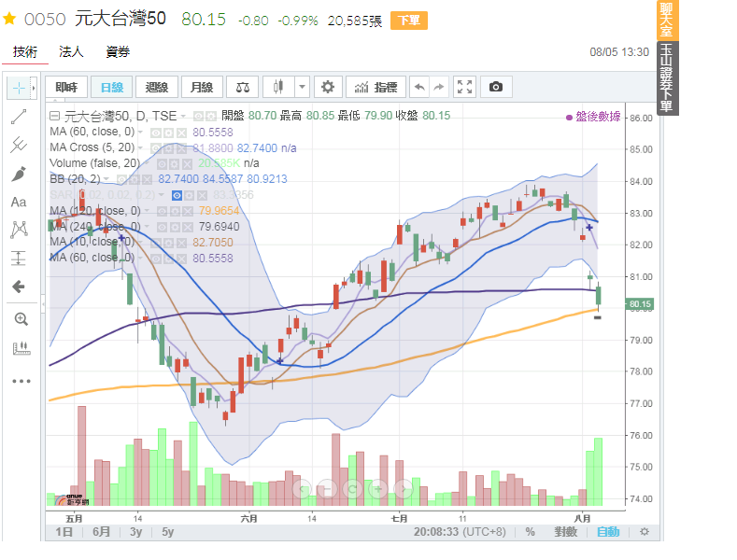737x560 pixels.
Task: Open the 資券 margin tab
Action: (x=118, y=51)
